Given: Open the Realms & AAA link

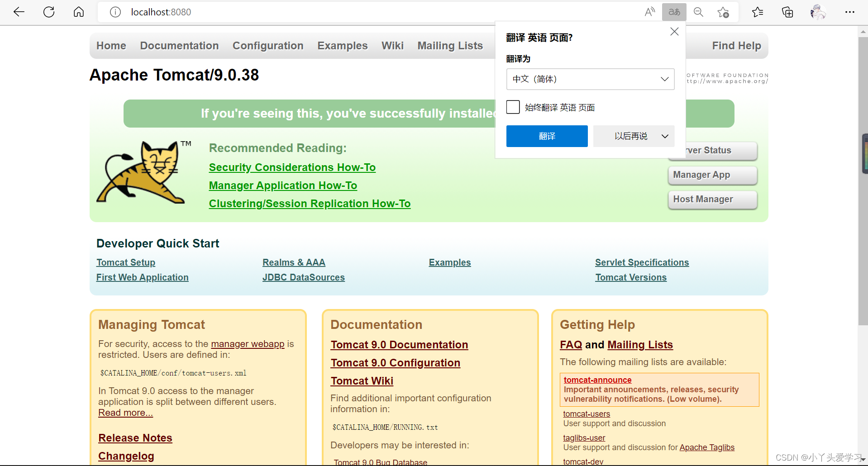Looking at the screenshot, I should coord(294,262).
